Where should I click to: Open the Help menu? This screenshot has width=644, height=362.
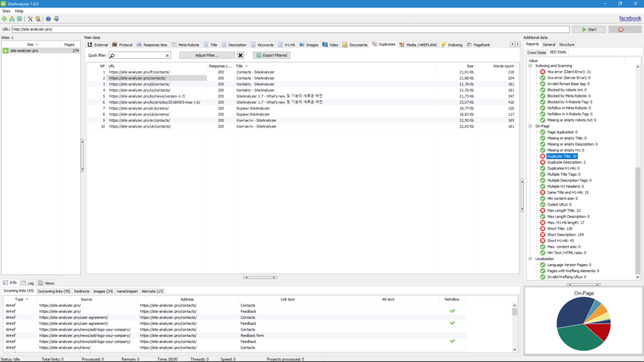click(19, 11)
